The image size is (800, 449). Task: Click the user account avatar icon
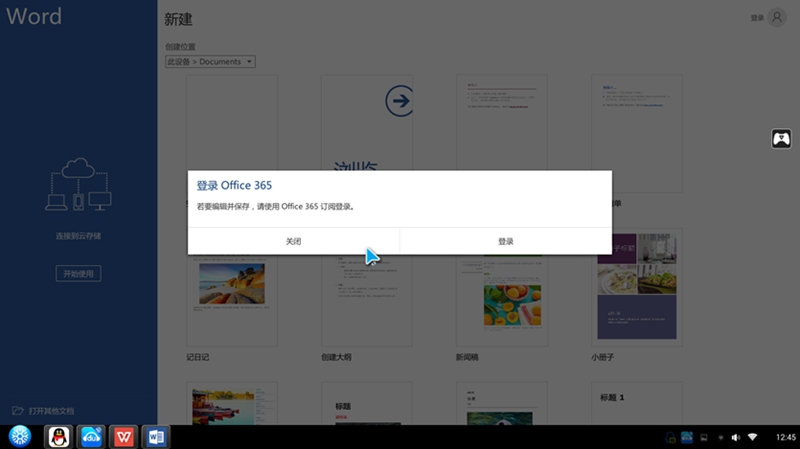point(777,18)
